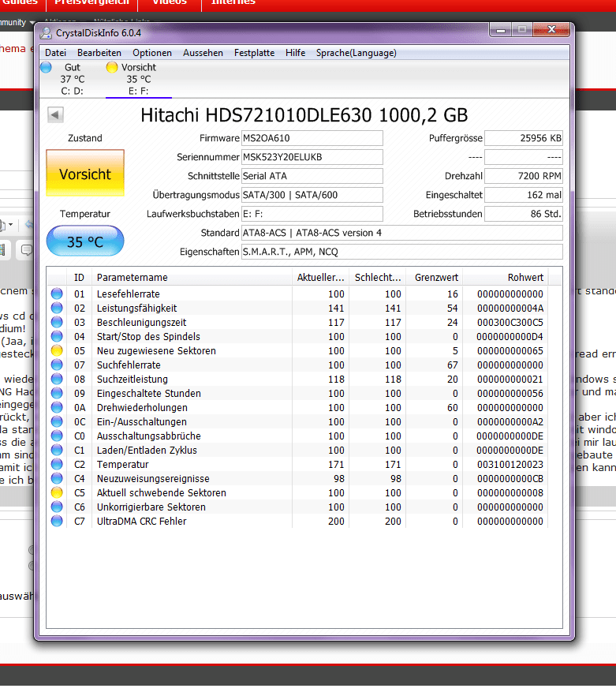
Task: Minimize the CrystalDiskInfo window
Action: 500,30
